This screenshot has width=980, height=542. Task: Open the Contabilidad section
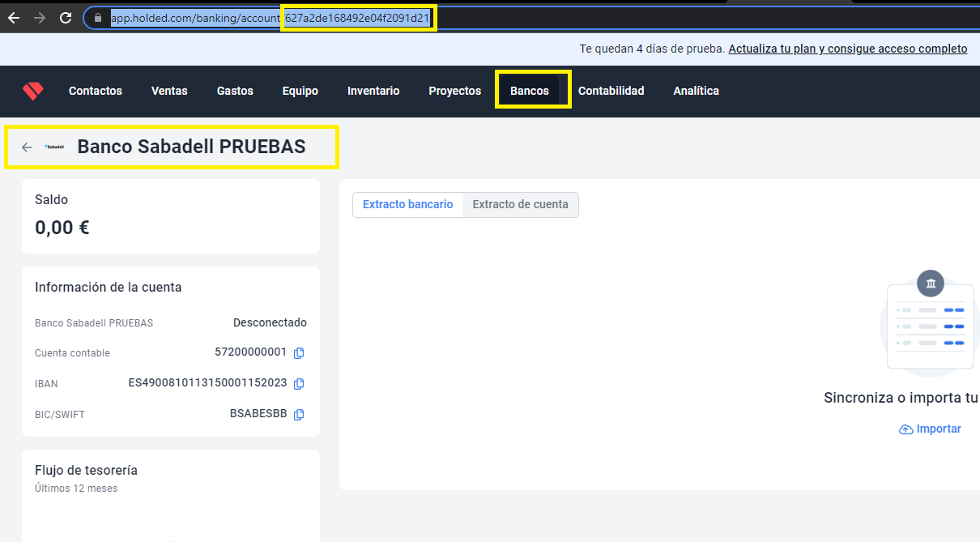611,91
